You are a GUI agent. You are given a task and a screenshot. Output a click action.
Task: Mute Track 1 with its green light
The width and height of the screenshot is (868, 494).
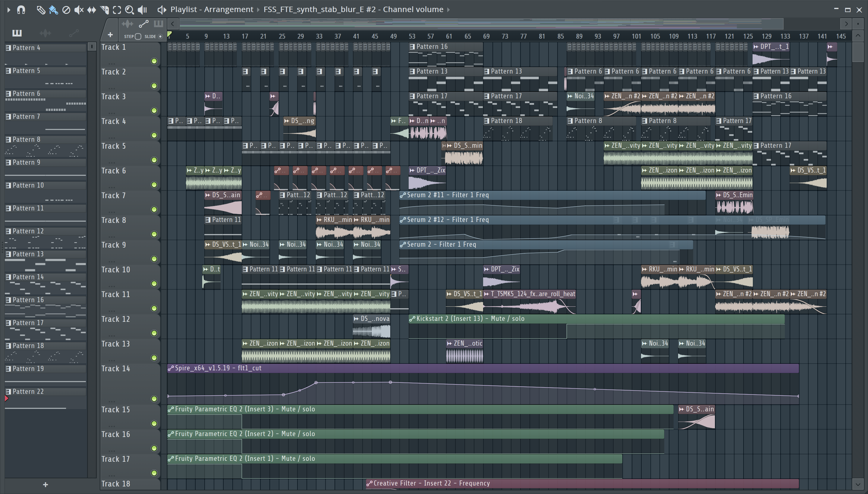[x=154, y=61]
